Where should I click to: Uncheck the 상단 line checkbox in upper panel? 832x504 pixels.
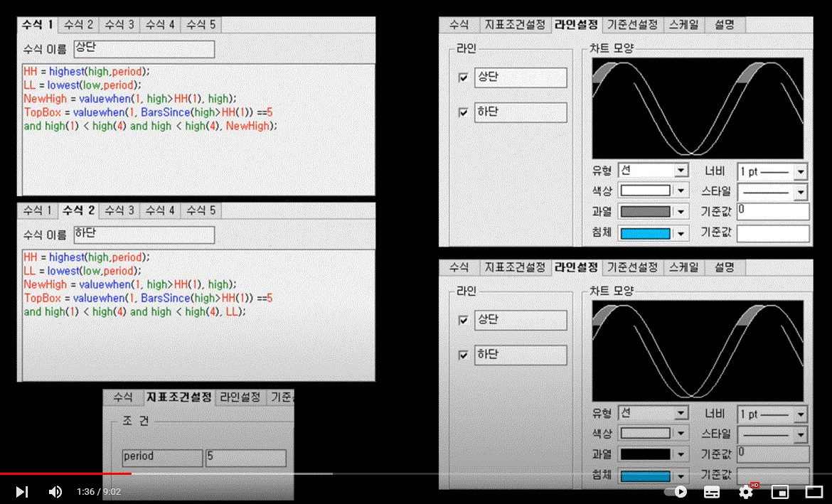point(464,77)
